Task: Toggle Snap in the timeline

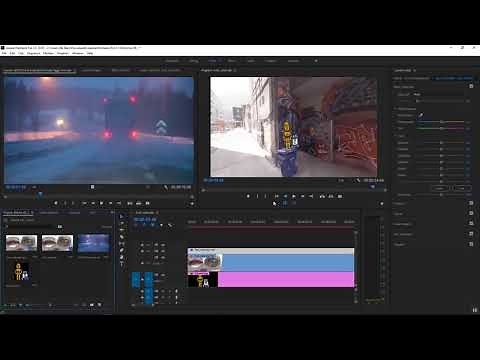Action: [144, 225]
